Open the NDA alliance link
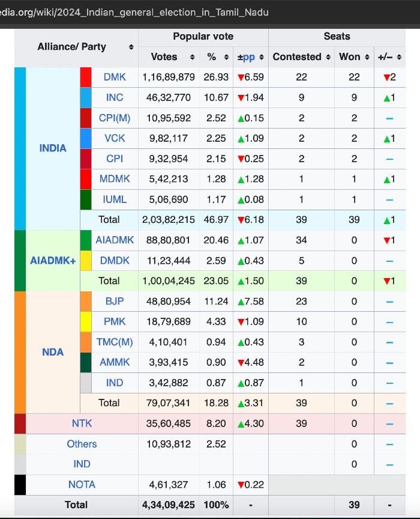The height and width of the screenshot is (519, 420). [x=53, y=352]
